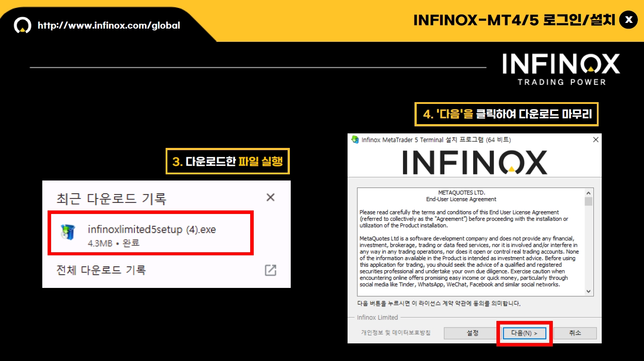
Task: Open the 개인정보 및 데이터보호방침 privacy link
Action: 396,333
